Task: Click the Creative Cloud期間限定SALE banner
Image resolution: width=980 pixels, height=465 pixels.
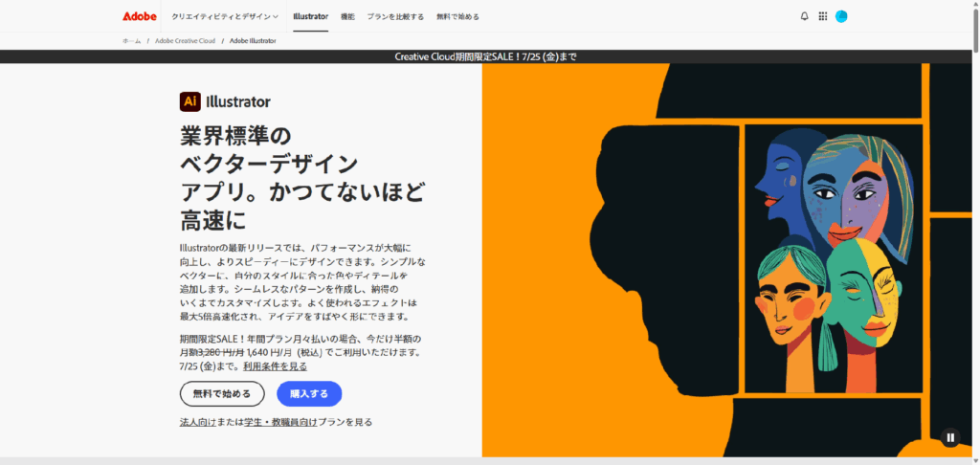Action: pyautogui.click(x=485, y=56)
